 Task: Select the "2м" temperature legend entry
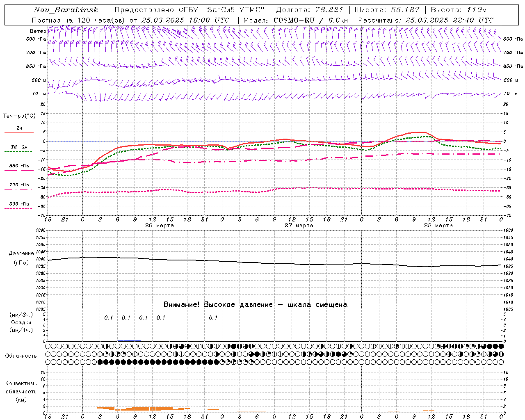(x=19, y=128)
